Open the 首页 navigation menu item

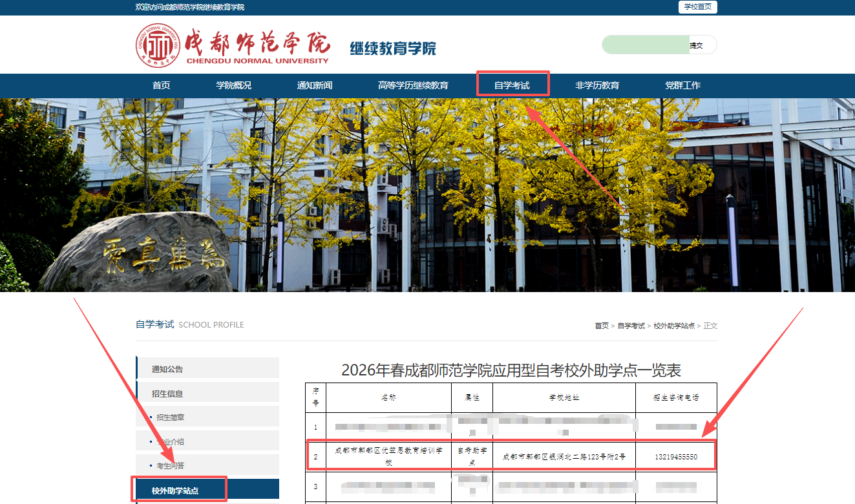coord(161,85)
